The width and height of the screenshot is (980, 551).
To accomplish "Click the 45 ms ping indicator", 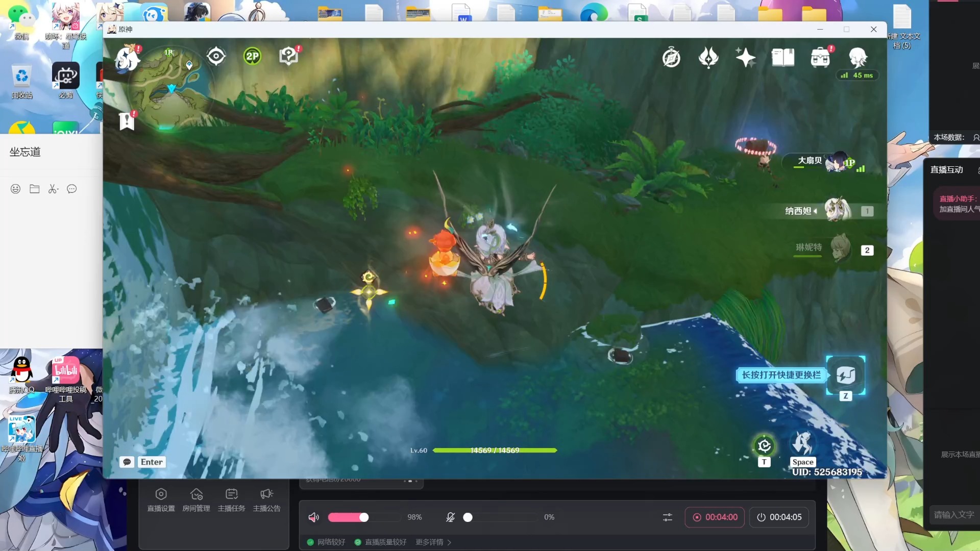I will tap(857, 76).
